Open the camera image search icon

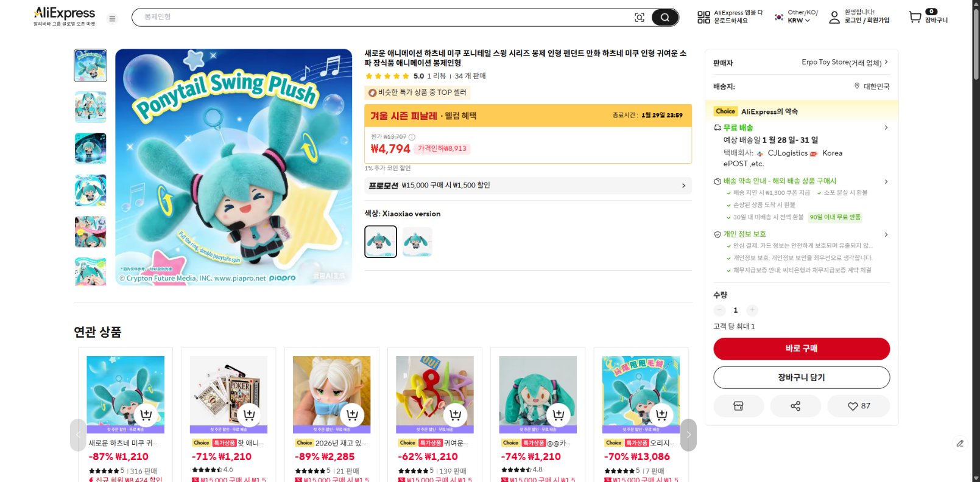(x=639, y=18)
